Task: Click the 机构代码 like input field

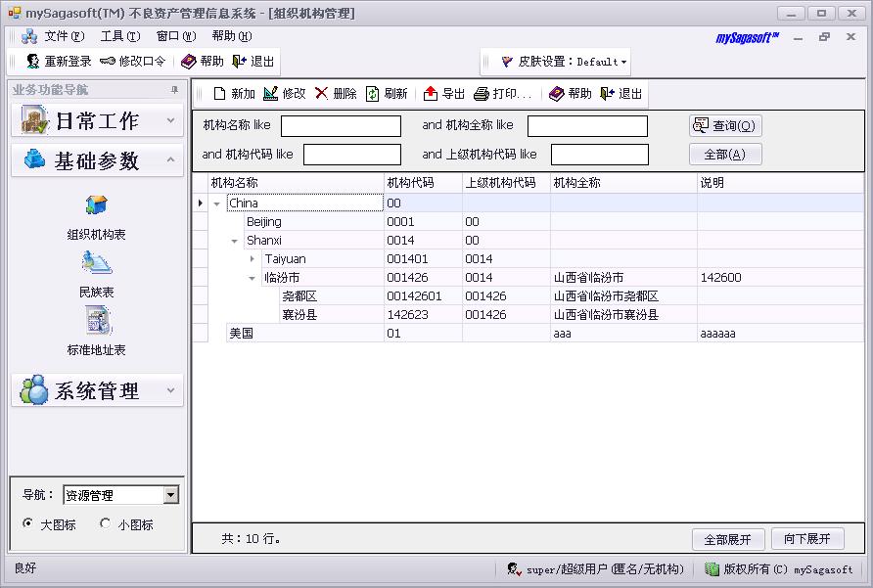Action: (352, 155)
